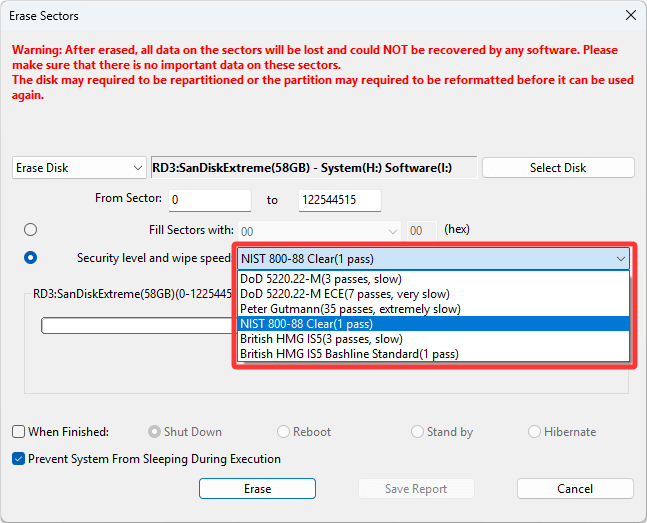Close the Erase Sectors dialog window
This screenshot has width=647, height=523.
coord(629,16)
